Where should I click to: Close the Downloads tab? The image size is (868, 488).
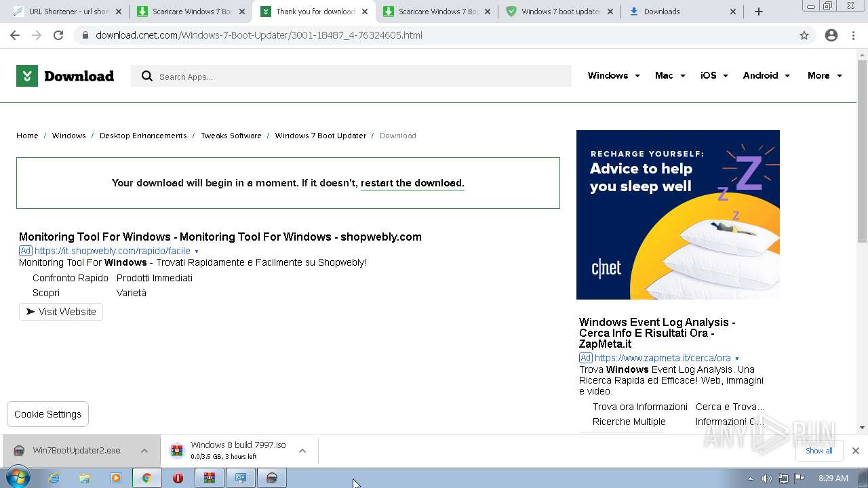pos(733,12)
